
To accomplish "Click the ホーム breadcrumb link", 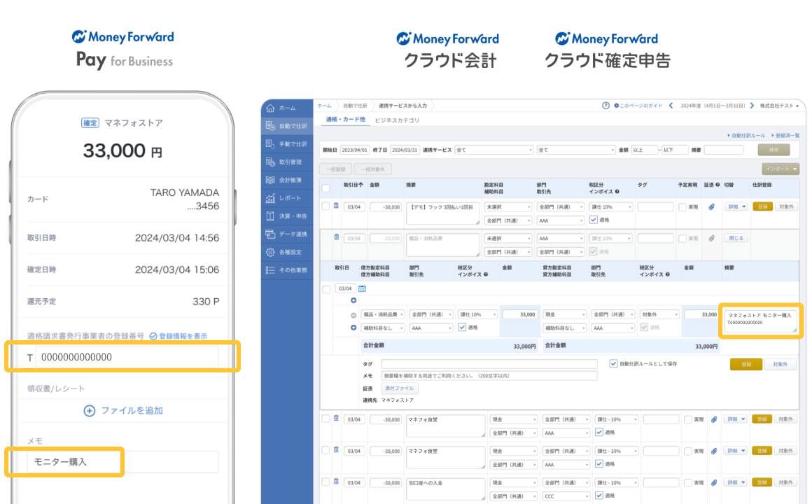I will tap(324, 106).
